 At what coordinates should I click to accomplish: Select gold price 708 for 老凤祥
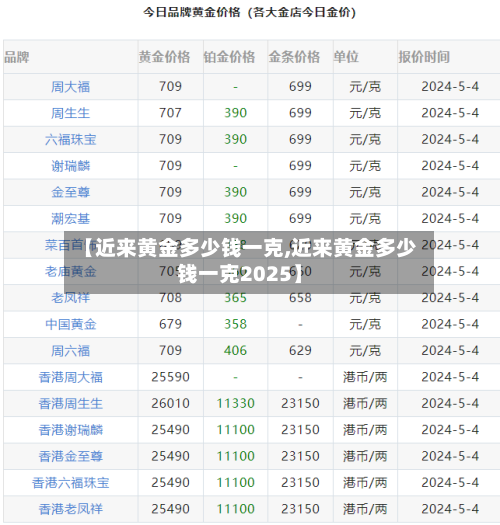coord(170,298)
